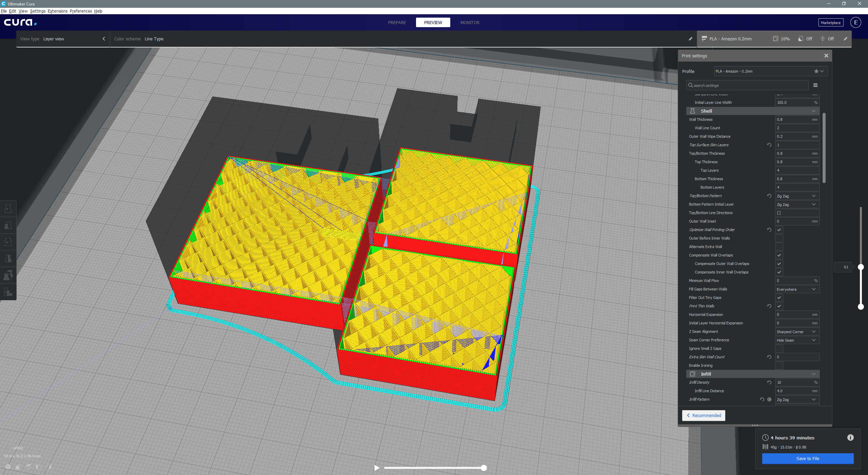Screen dimensions: 868x475
Task: Open the Z Seam Alignment dropdown
Action: click(797, 331)
